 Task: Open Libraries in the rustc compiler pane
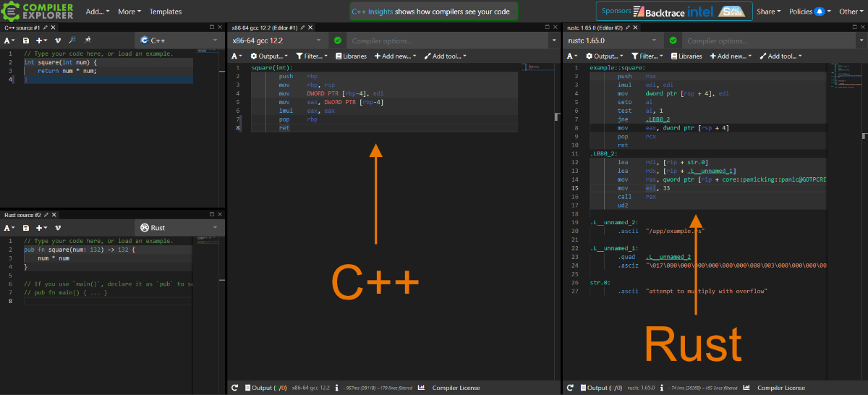[686, 56]
